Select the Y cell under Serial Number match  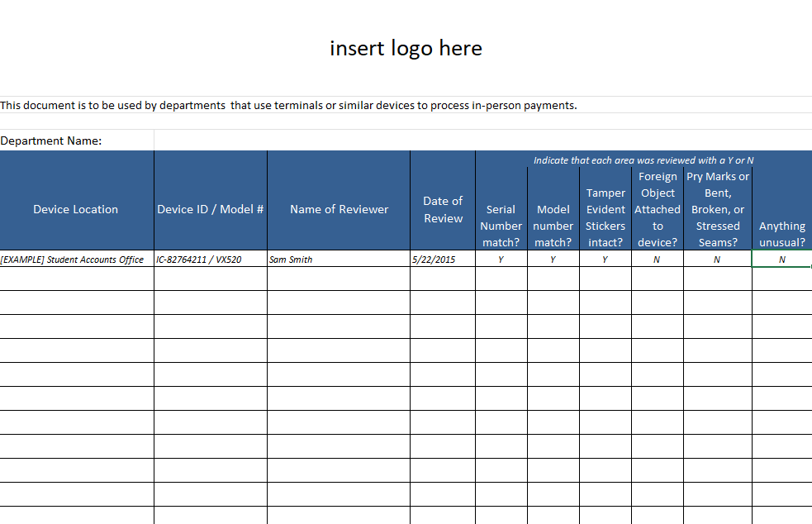tap(501, 260)
